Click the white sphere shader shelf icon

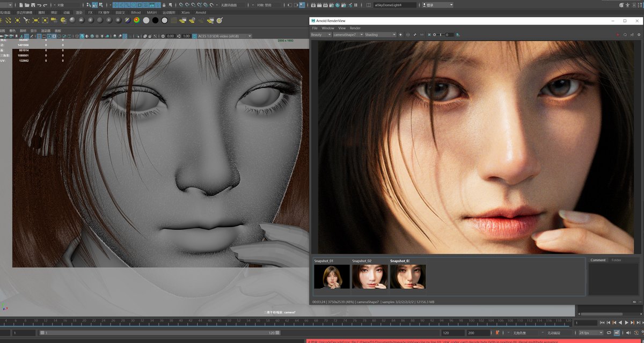(x=146, y=20)
